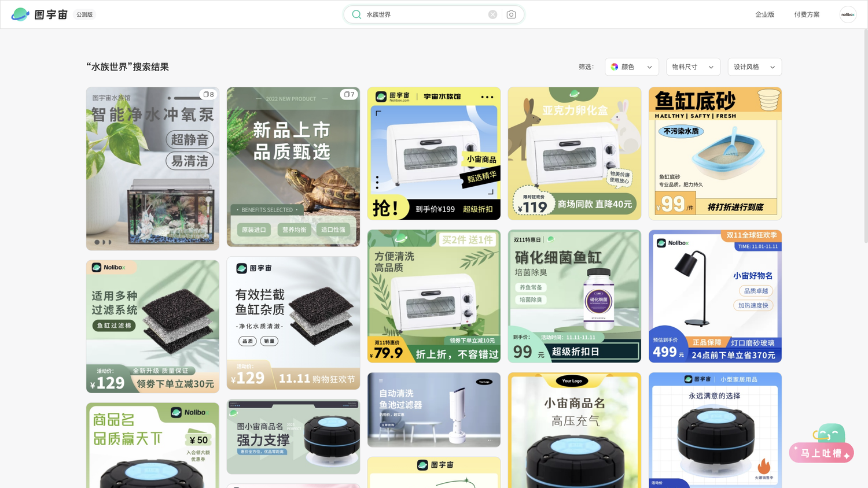Click the "水族世界"搜索结果 heading
Image resolution: width=868 pixels, height=488 pixels.
127,67
